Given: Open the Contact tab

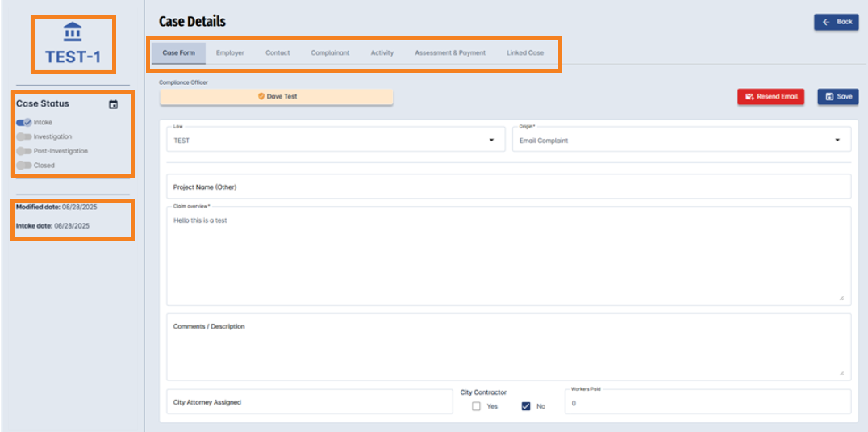Looking at the screenshot, I should tap(278, 53).
